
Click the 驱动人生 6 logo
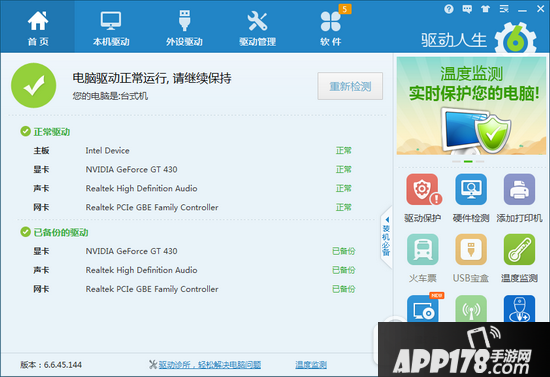coord(479,39)
